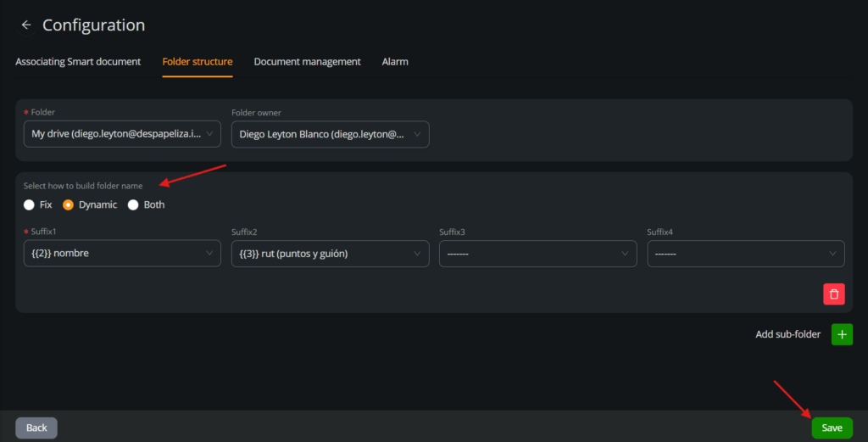The image size is (868, 442).
Task: Choose the Both radio option
Action: [133, 204]
